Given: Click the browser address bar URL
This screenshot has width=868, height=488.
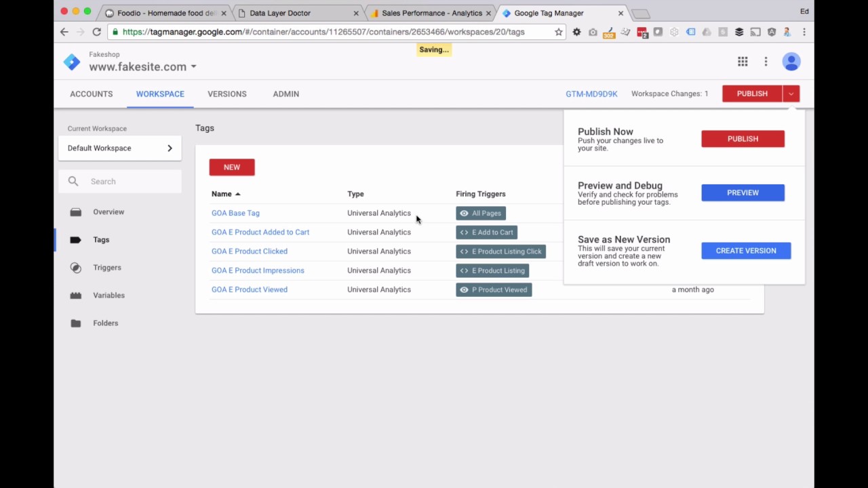Looking at the screenshot, I should click(x=323, y=32).
